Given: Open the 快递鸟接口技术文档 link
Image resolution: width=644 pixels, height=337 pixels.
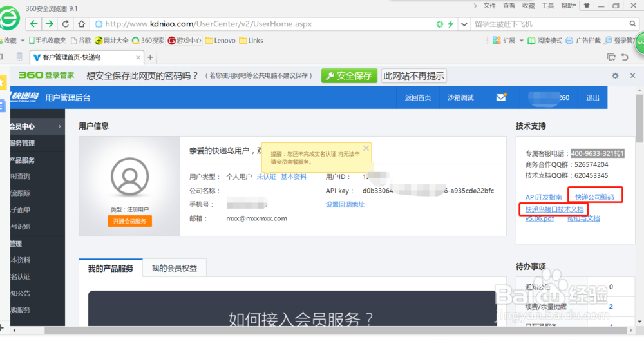Looking at the screenshot, I should pyautogui.click(x=554, y=209).
